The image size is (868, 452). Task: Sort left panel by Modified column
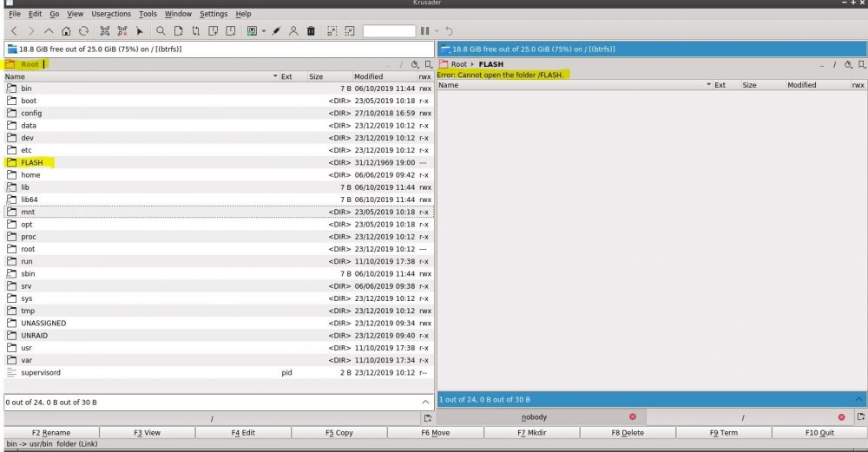pos(385,76)
